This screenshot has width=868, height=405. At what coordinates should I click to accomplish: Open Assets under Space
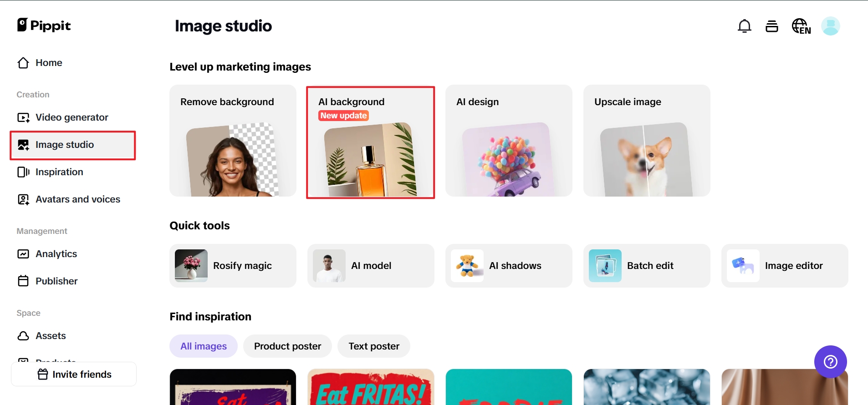point(51,336)
